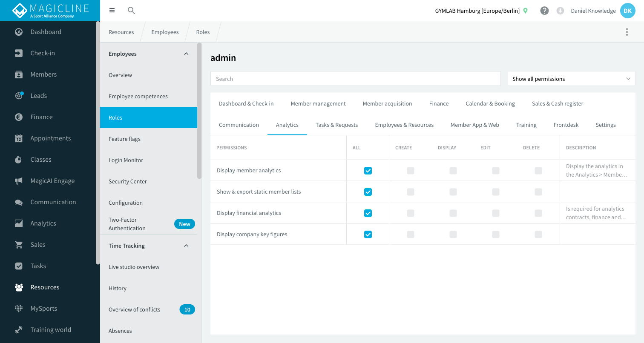Click the MagicAI Engage megaphone icon
The width and height of the screenshot is (644, 343).
[x=19, y=181]
